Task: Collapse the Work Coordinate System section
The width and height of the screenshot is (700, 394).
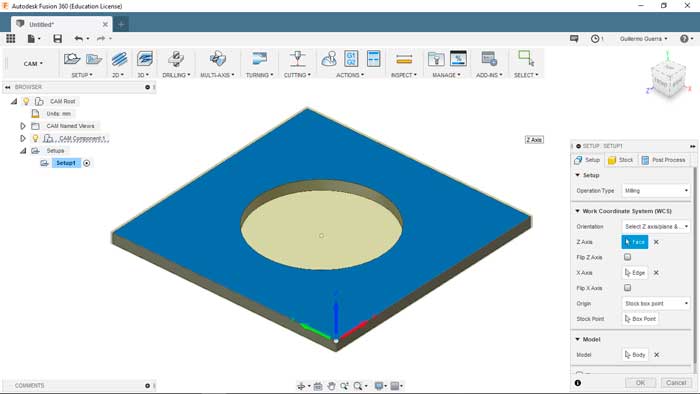Action: tap(578, 211)
